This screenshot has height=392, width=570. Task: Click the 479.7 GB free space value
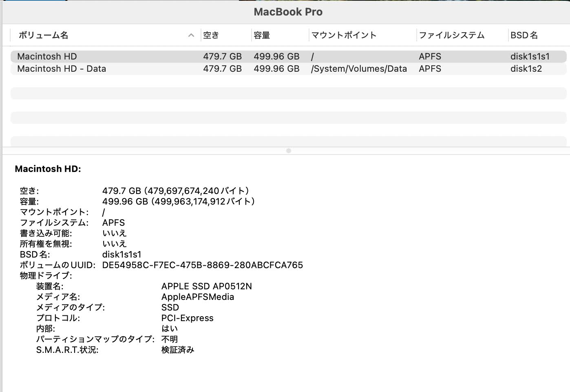click(223, 56)
